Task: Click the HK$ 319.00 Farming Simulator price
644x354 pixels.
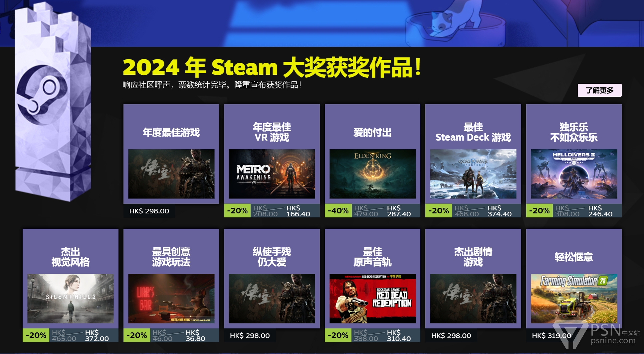Action: 551,336
